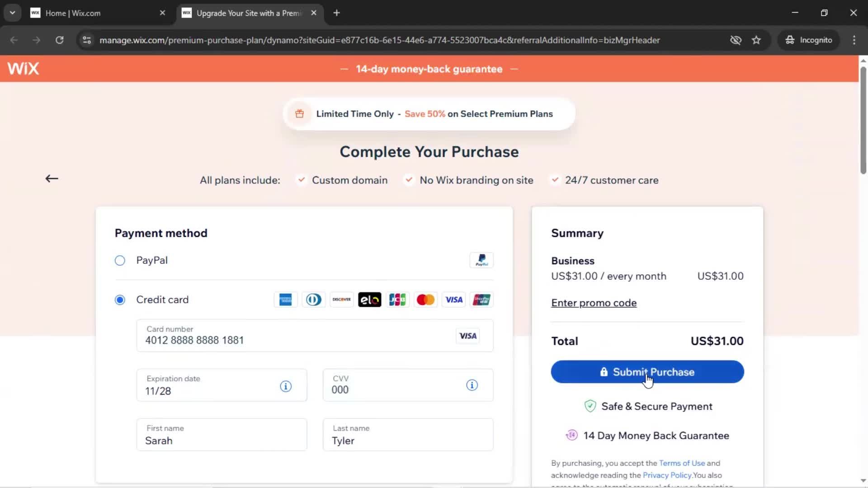Click the Total 'US$31.00' amount
Screen dimensions: 868x488
[717, 341]
